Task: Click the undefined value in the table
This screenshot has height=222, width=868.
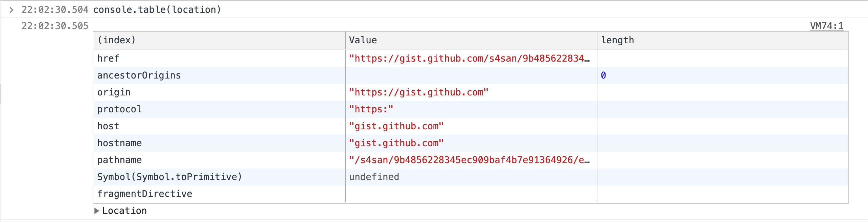Action: tap(374, 177)
